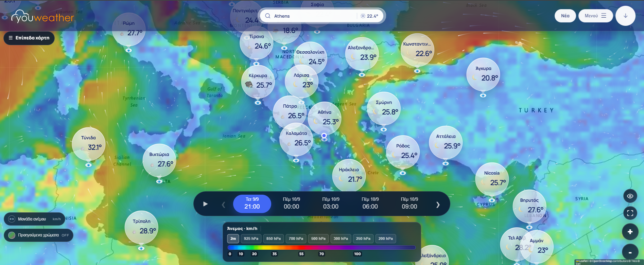Enter fullscreen map mode
The image size is (644, 265).
coord(630,213)
